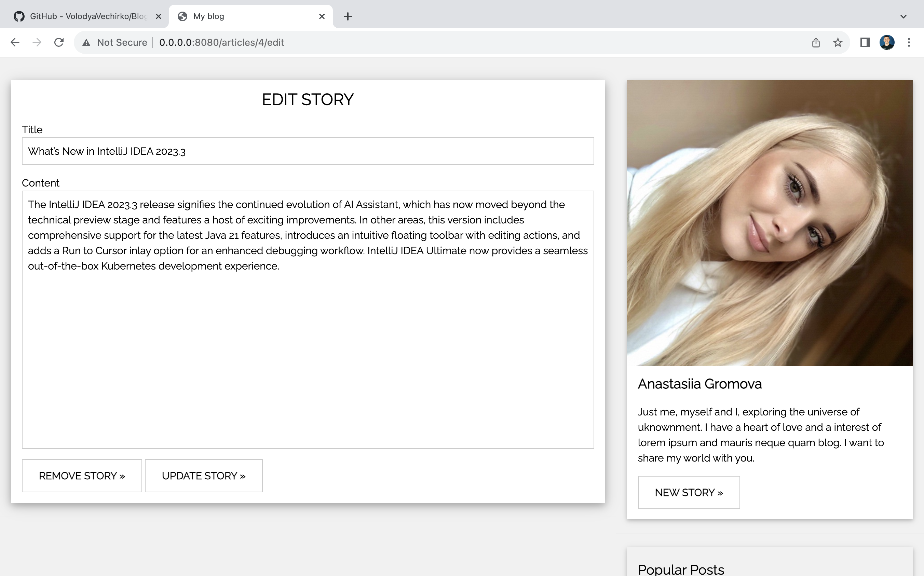Click the Anastasiia Gromova profile photo
This screenshot has width=924, height=576.
click(x=770, y=223)
